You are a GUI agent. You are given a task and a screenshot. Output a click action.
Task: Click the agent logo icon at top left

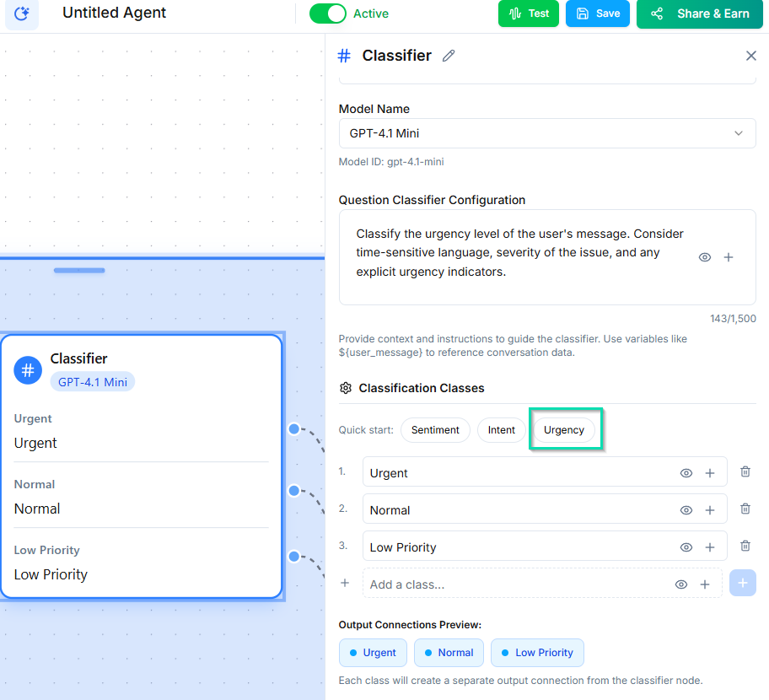click(x=22, y=13)
